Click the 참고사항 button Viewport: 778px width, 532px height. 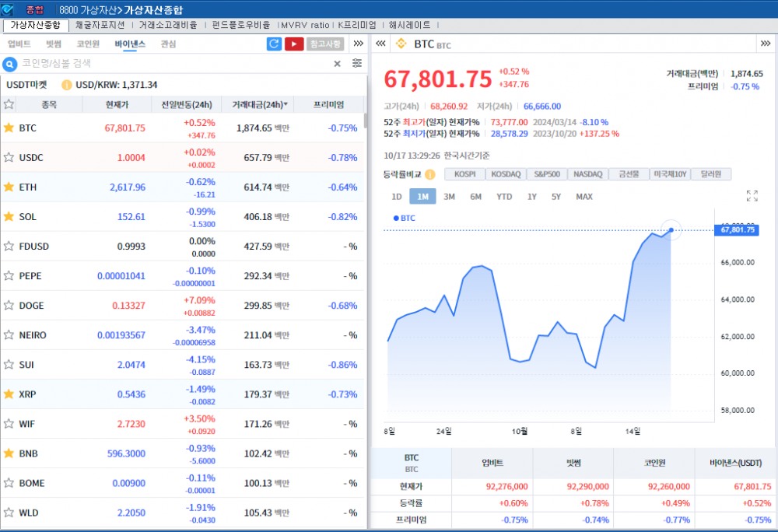325,44
